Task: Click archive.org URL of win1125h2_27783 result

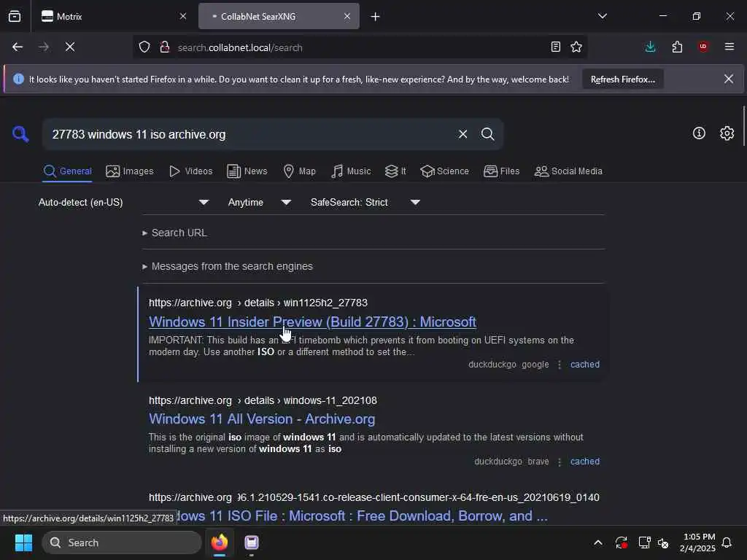Action: pos(258,303)
